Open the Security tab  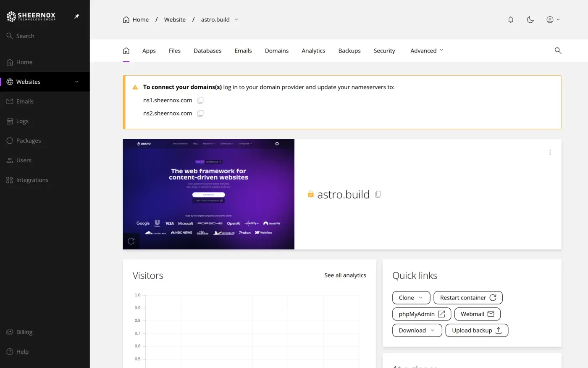384,51
